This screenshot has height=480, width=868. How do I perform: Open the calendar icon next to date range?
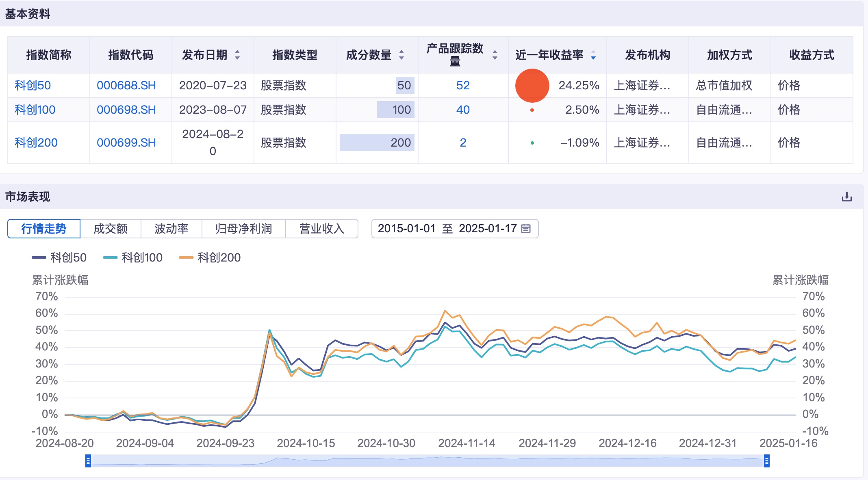tap(526, 229)
